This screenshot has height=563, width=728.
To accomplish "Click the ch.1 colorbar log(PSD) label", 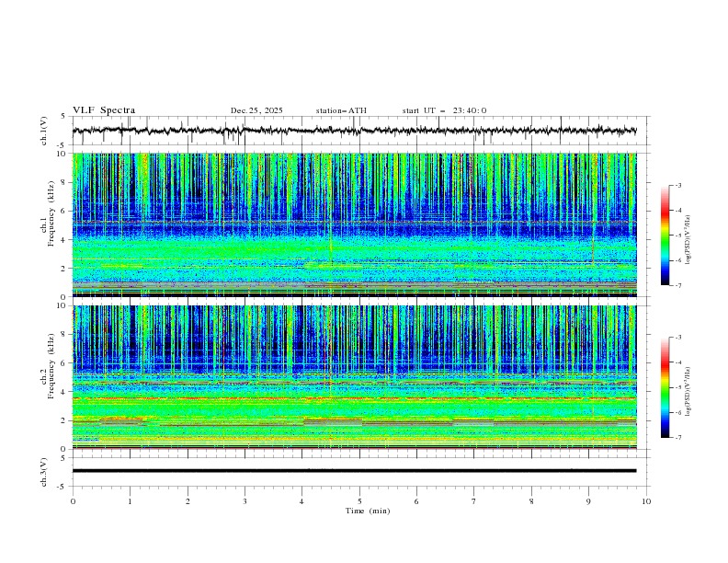I will (x=688, y=240).
